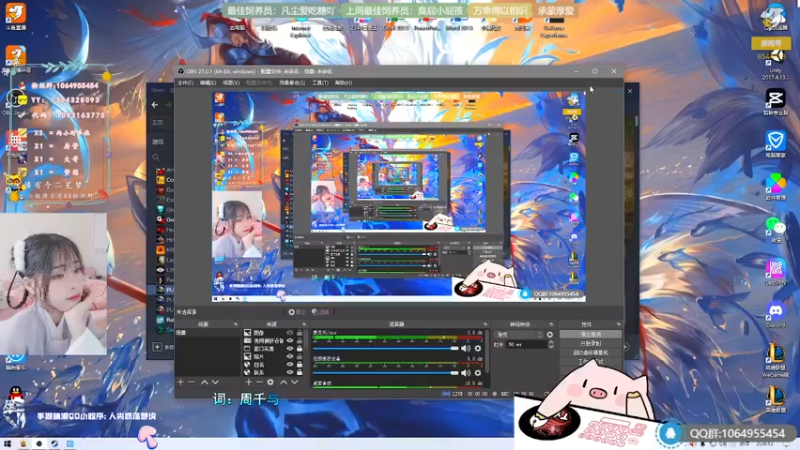Toggle the lock on the 图像 source
This screenshot has height=450, width=800.
pyautogui.click(x=299, y=333)
